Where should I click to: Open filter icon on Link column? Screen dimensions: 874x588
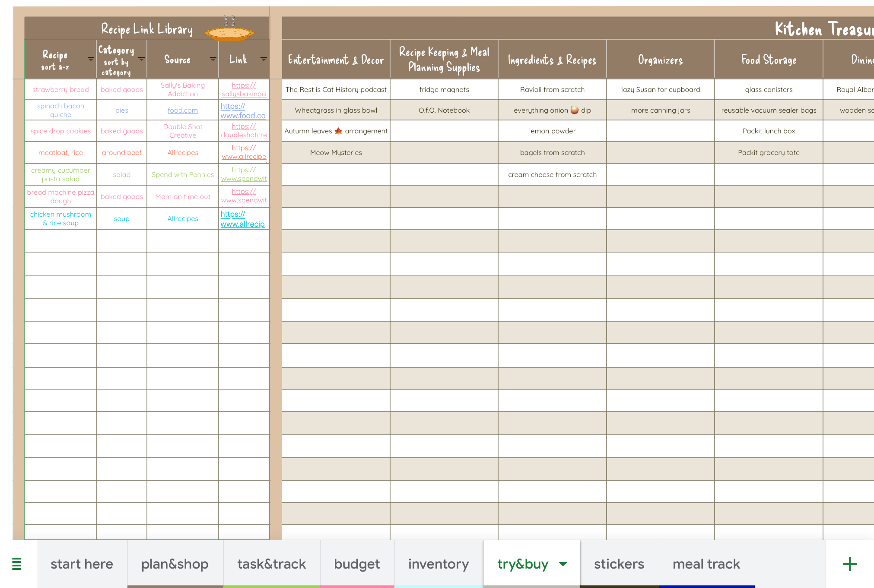tap(264, 59)
